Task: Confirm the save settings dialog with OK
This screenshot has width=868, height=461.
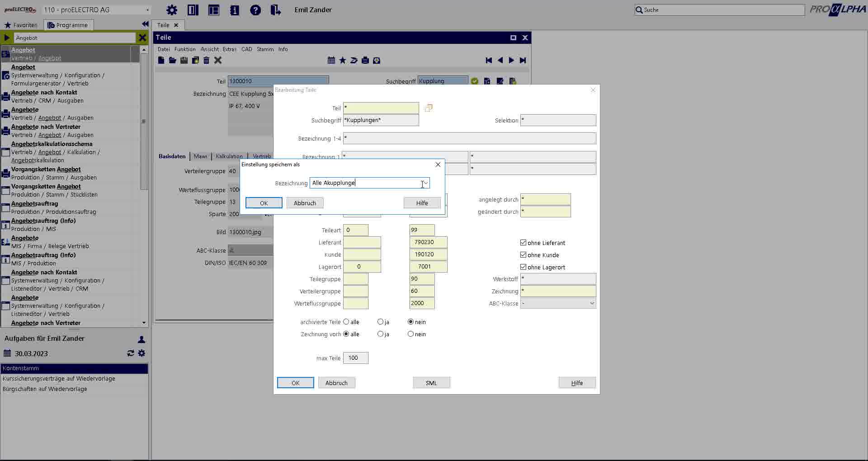Action: 264,203
